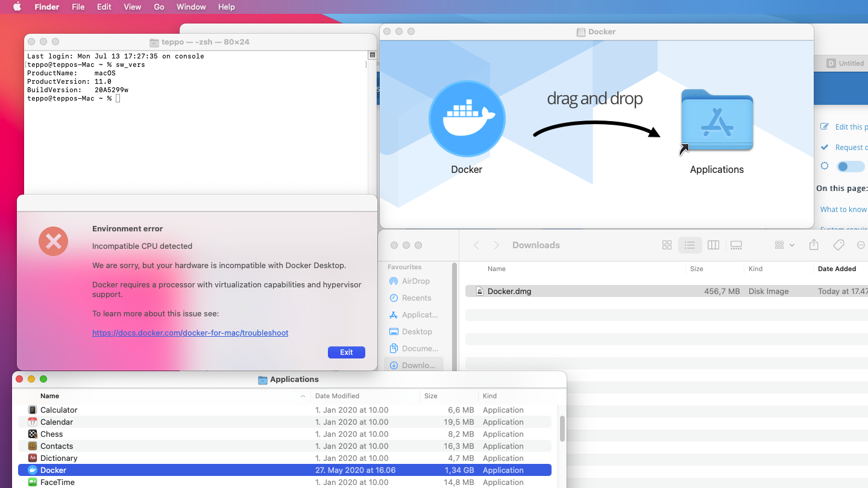Switch Downloads window to column view
The image size is (868, 488).
pyautogui.click(x=713, y=245)
